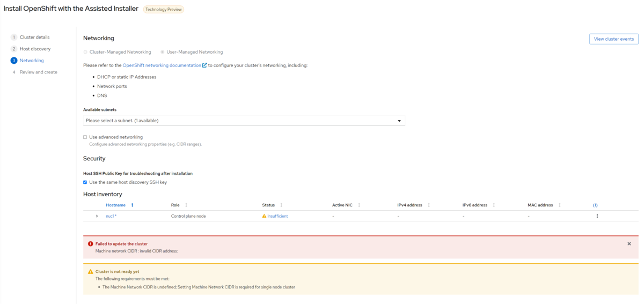Screen dimensions: 644x304
Task: Click the Role column sort icon
Action: [x=186, y=205]
